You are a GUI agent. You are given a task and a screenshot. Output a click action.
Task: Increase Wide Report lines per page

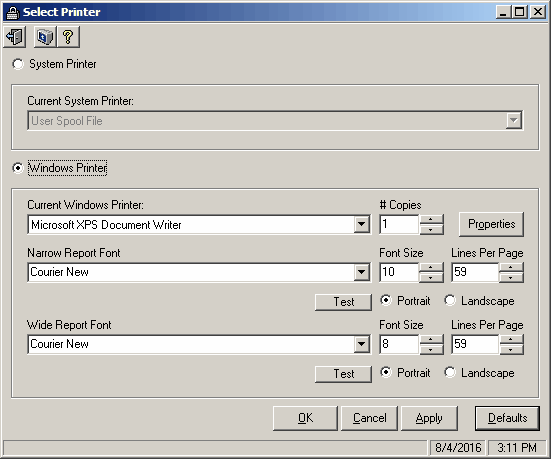511,340
